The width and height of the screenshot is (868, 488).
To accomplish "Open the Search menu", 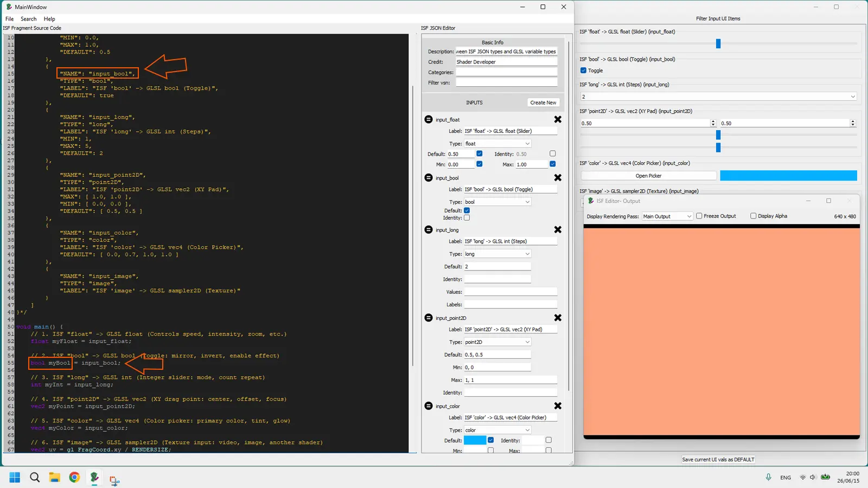I will pyautogui.click(x=29, y=19).
